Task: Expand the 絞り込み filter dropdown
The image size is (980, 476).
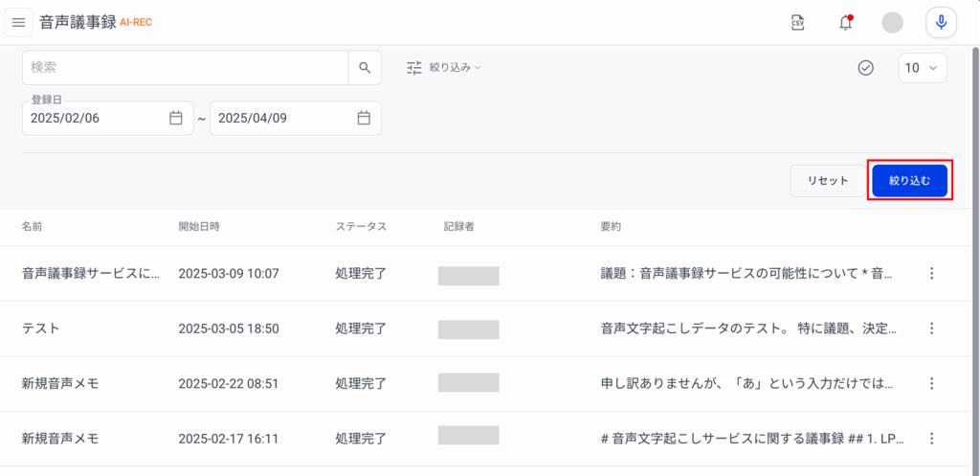Action: coord(444,68)
